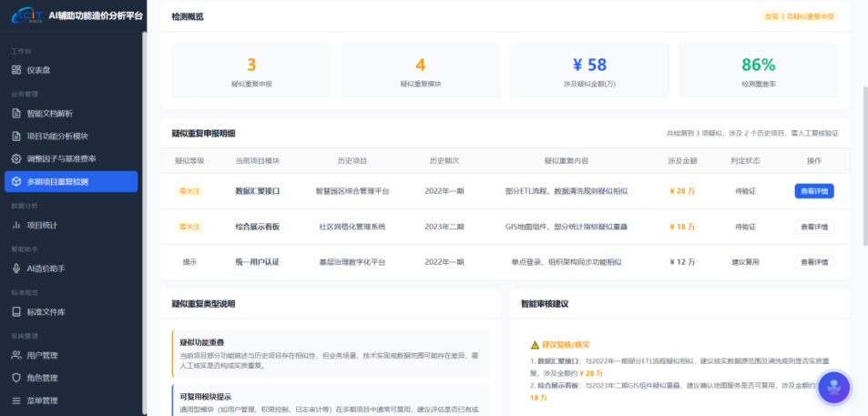Select 多期项目重复检测 menu item
Image resolution: width=868 pixels, height=416 pixels.
tap(71, 181)
